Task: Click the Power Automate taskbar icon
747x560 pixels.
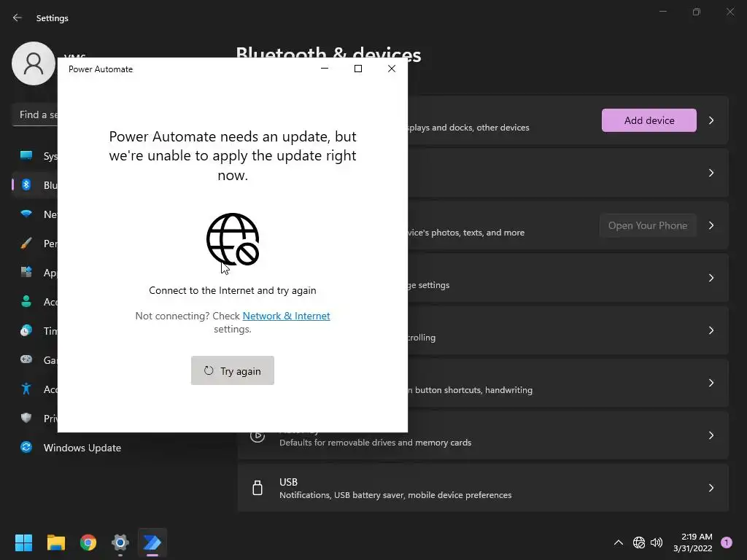Action: 152,542
